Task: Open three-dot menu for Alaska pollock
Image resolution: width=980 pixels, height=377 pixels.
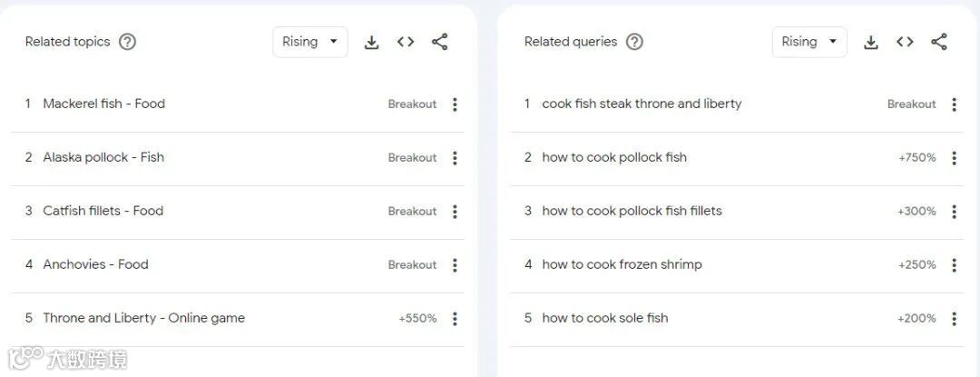Action: (x=455, y=158)
